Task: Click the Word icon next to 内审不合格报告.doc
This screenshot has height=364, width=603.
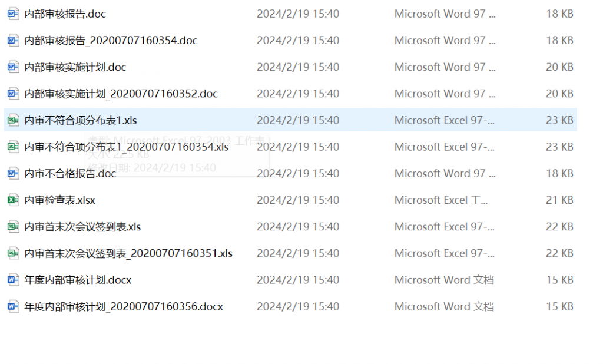Action: [13, 173]
